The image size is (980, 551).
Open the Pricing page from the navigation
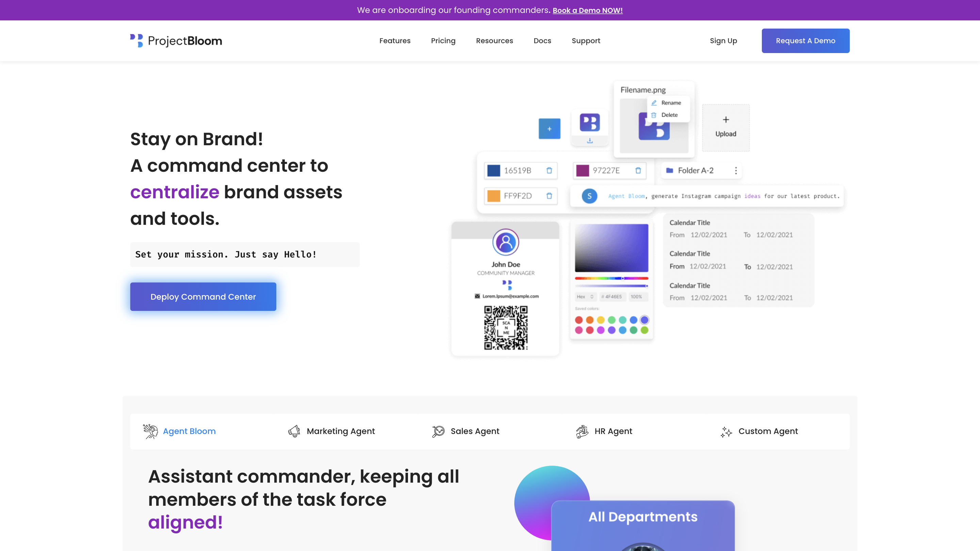pyautogui.click(x=443, y=41)
